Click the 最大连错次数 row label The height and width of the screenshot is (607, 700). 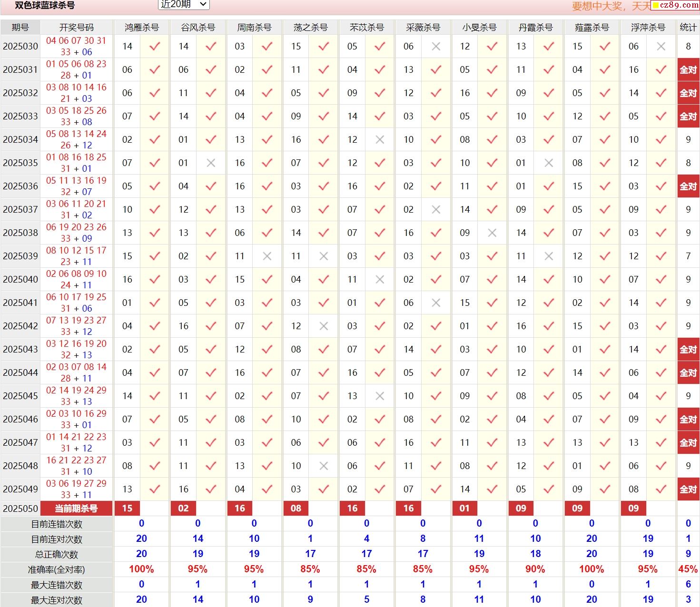click(x=57, y=585)
